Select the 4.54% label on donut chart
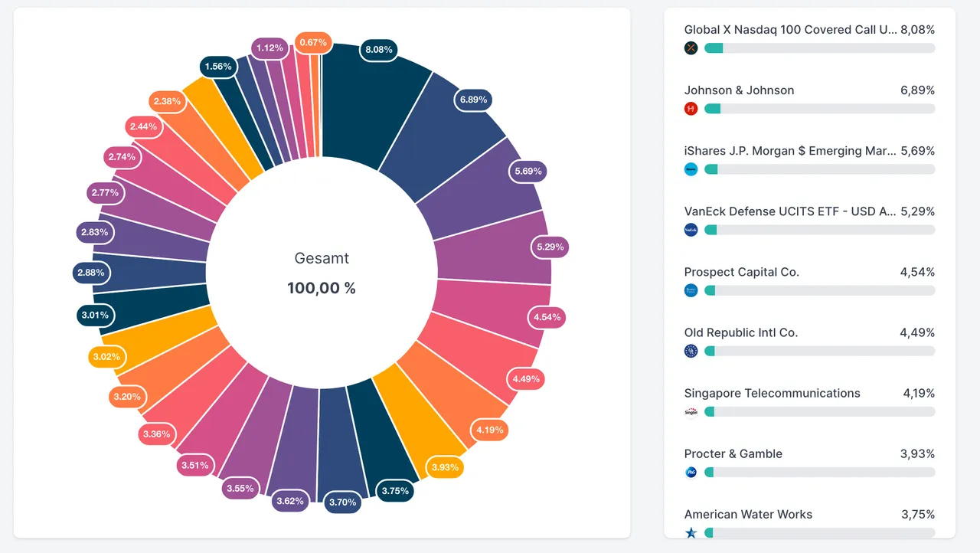980x553 pixels. coord(547,317)
